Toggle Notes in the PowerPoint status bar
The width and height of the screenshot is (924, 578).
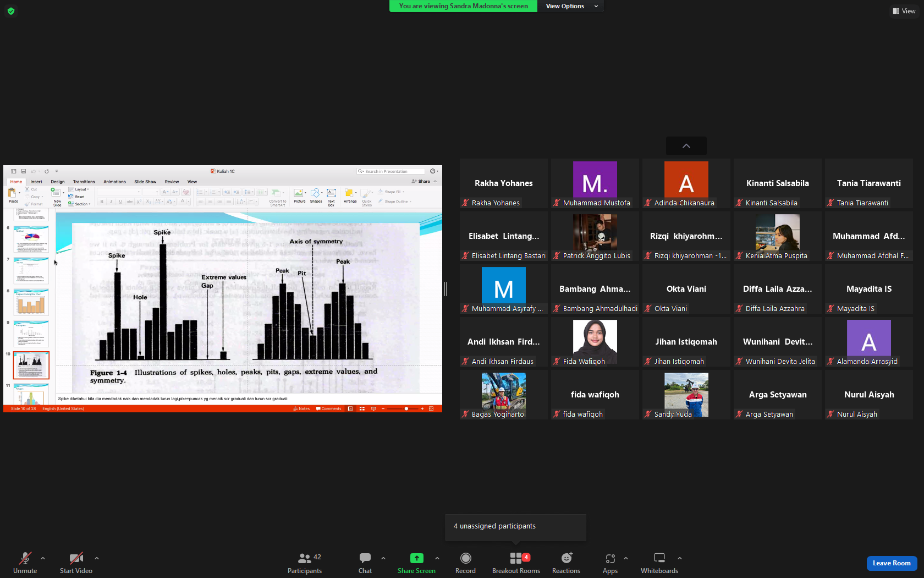tap(301, 408)
